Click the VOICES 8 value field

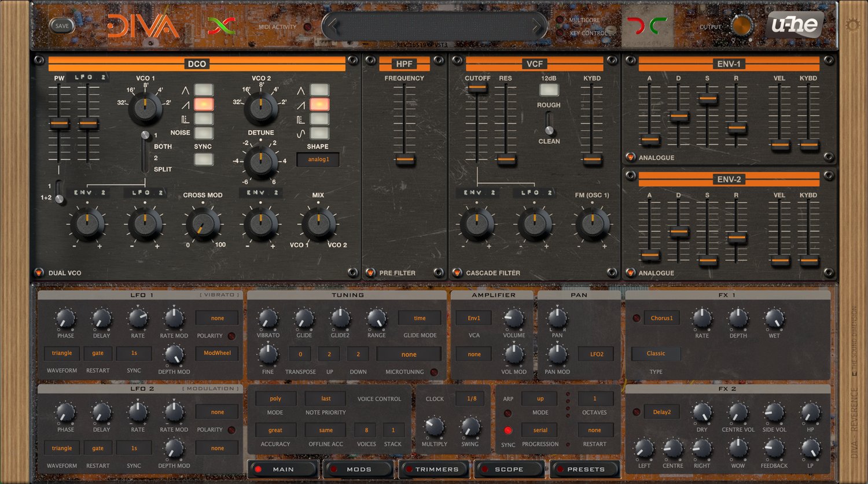(366, 430)
